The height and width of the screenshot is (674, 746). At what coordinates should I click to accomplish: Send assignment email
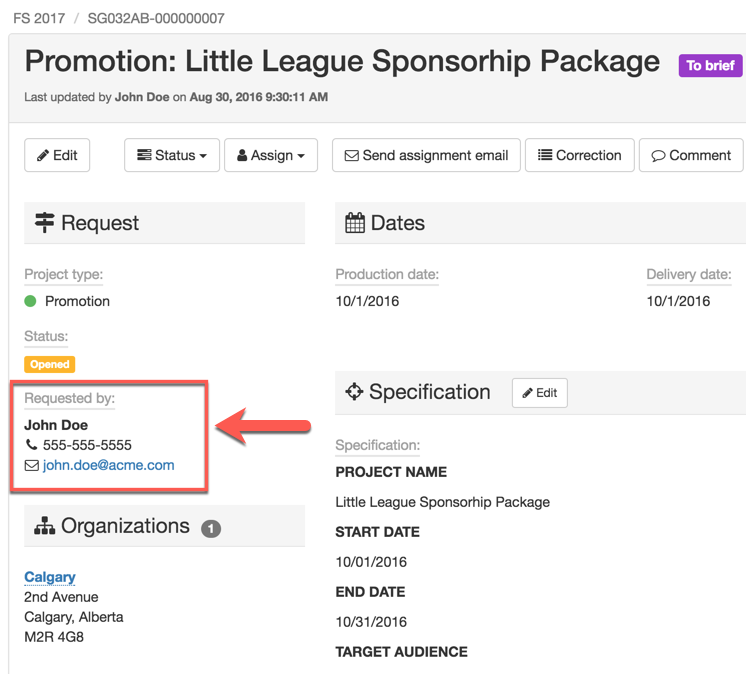point(426,156)
